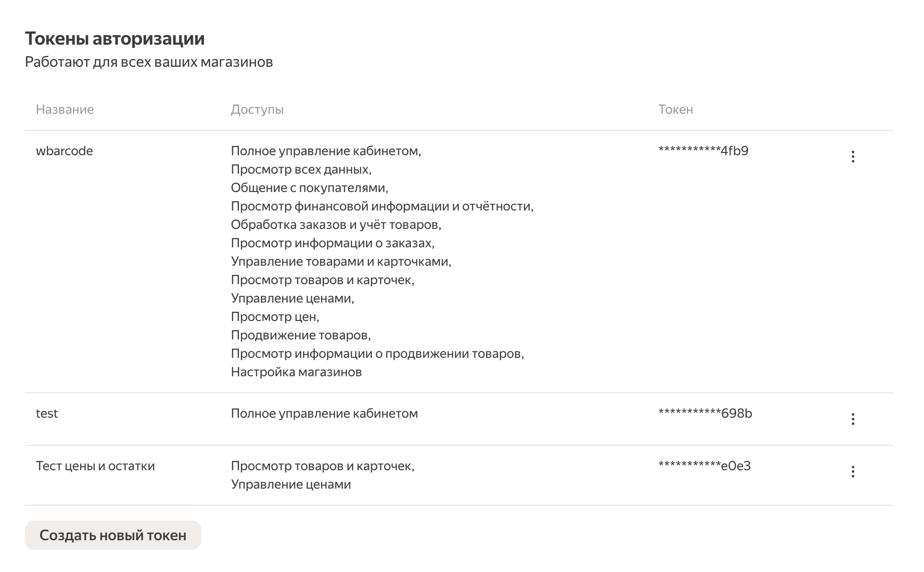Click the masked token ***********e0e3
This screenshot has height=572, width=924.
[704, 466]
